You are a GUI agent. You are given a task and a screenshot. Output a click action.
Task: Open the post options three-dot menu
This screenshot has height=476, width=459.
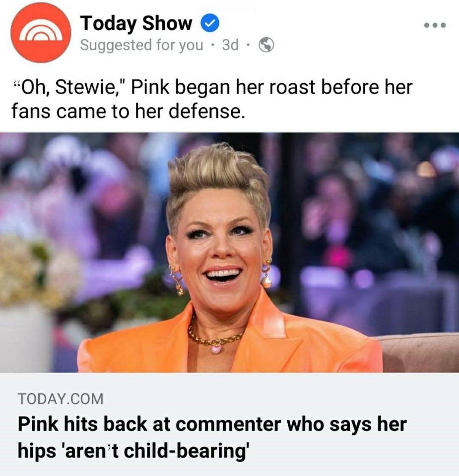click(435, 25)
